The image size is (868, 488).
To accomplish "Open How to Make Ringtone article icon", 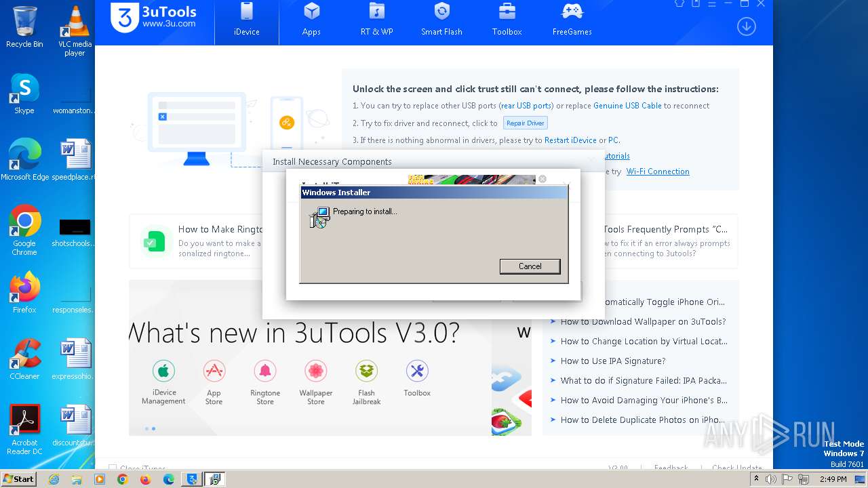I will [155, 241].
